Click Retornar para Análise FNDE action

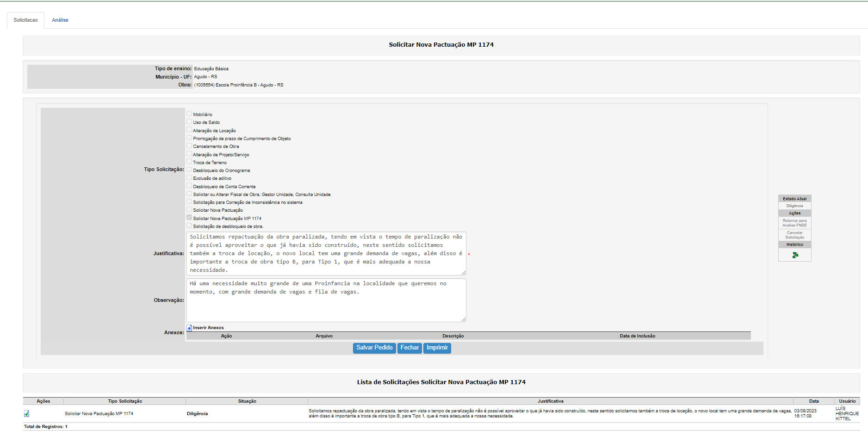[x=794, y=223]
